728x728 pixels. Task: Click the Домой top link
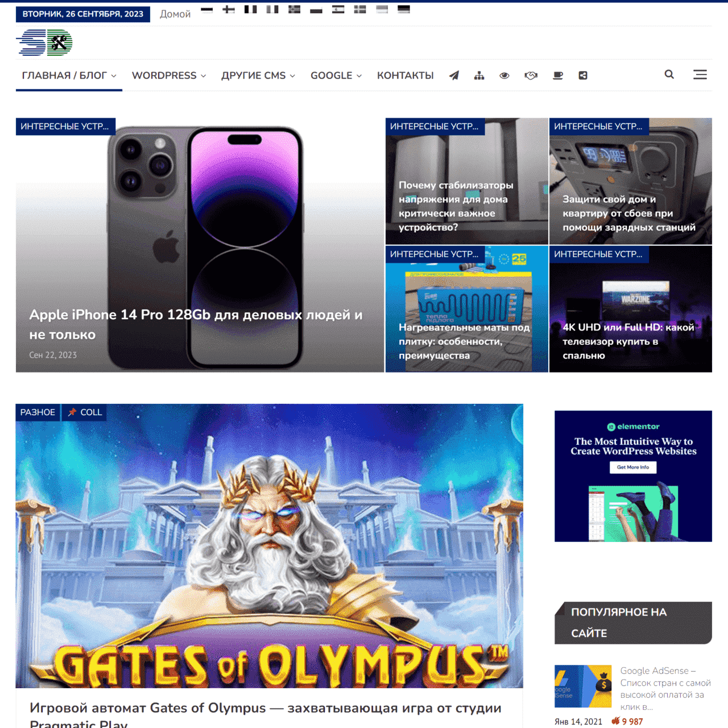[175, 14]
